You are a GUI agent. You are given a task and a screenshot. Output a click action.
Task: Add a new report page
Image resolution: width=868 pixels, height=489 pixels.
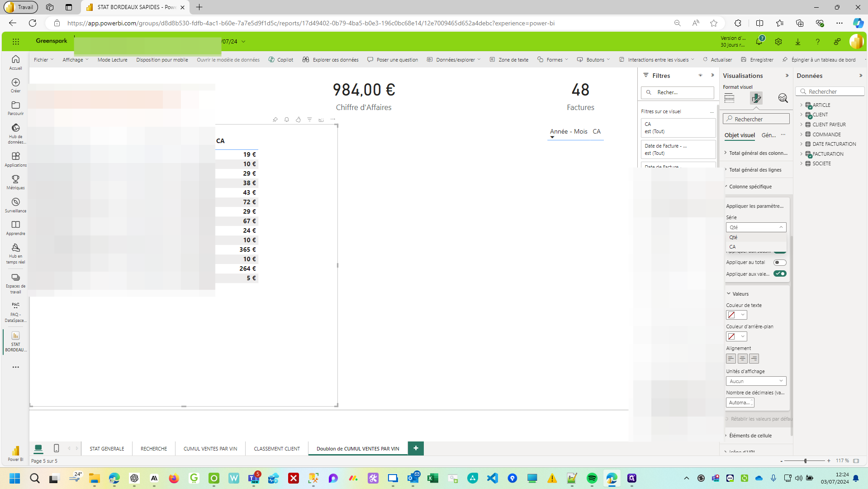(416, 448)
